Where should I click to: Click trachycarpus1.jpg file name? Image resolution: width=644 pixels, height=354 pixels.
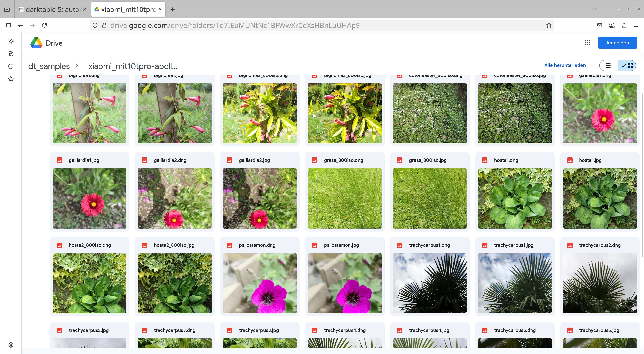(514, 245)
